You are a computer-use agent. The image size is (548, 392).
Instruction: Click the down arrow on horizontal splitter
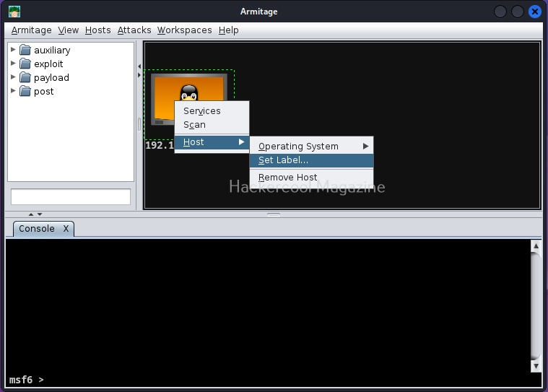click(40, 214)
